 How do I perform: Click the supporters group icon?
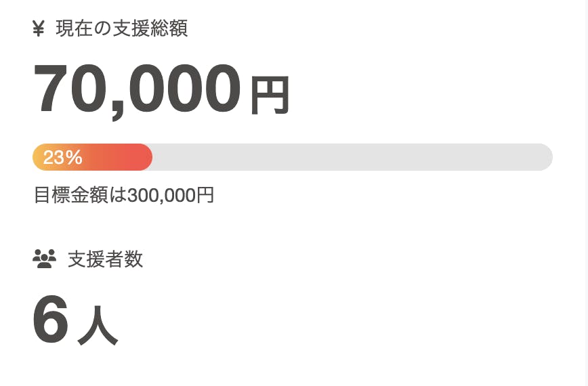44,259
